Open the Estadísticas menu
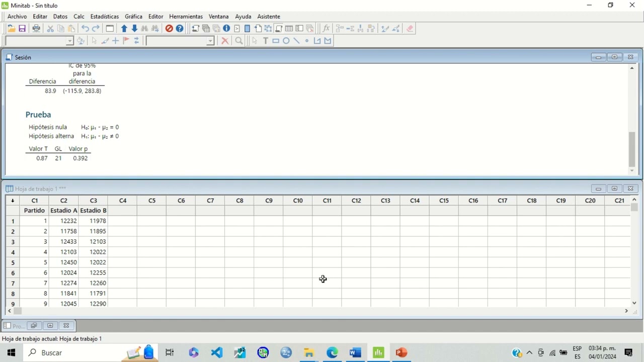Screen dimensions: 644x362 coord(105,17)
